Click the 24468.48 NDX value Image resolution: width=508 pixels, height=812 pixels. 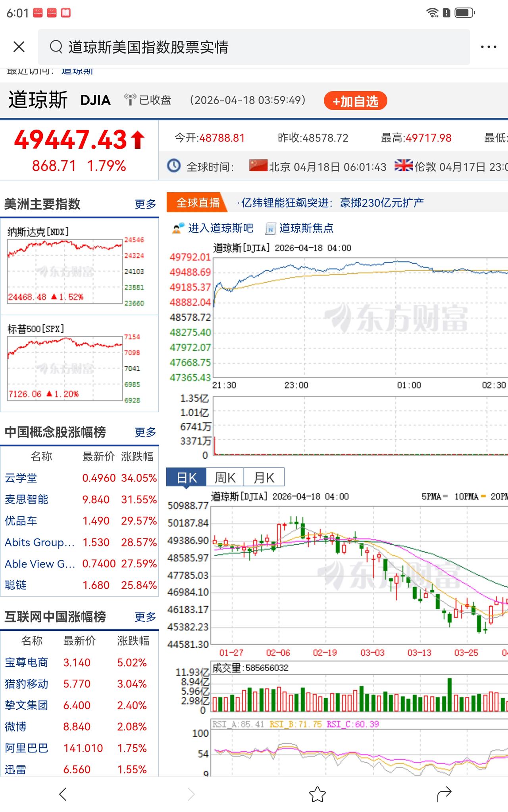click(27, 297)
